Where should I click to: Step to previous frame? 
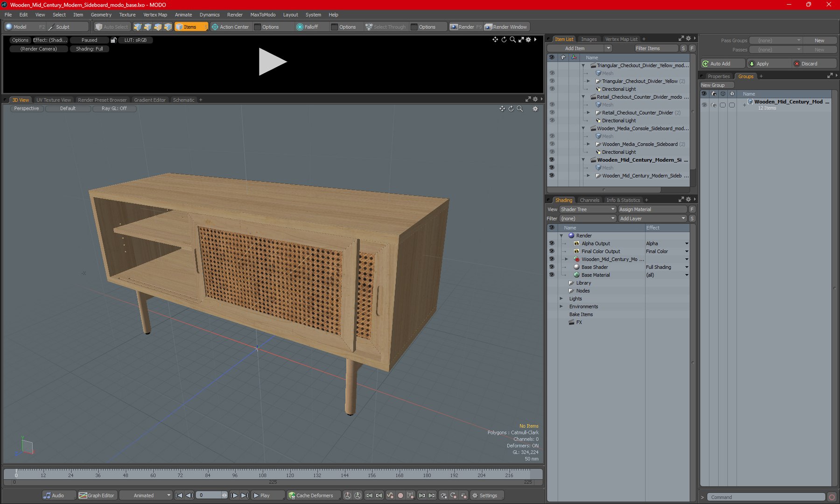click(x=189, y=496)
